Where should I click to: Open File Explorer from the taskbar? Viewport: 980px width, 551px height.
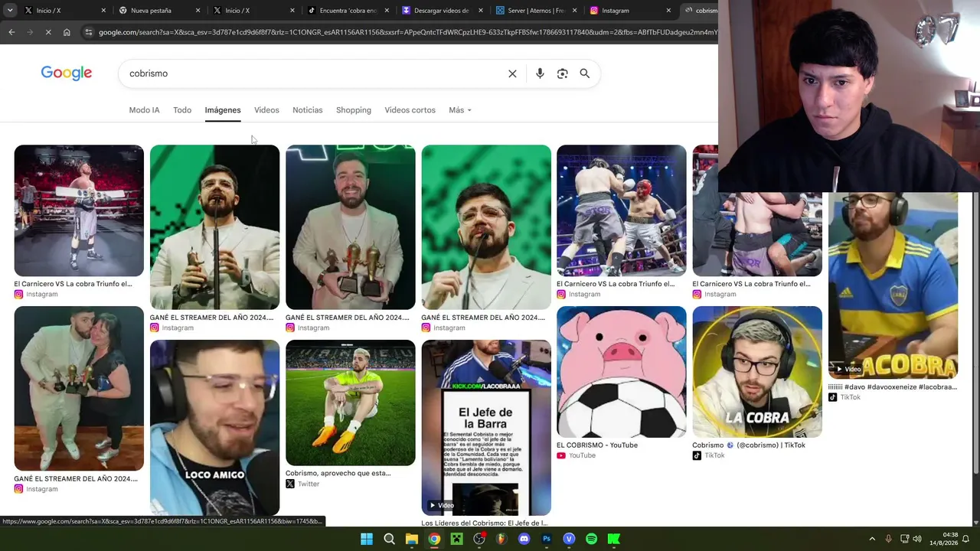(411, 539)
